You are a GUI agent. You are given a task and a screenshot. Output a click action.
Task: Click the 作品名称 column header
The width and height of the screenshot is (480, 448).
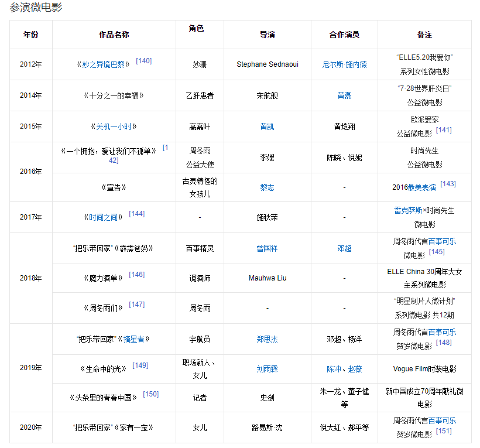(x=114, y=35)
